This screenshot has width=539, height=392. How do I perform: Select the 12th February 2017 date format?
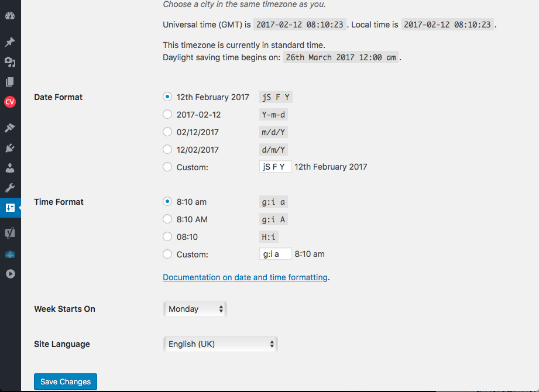pos(167,97)
